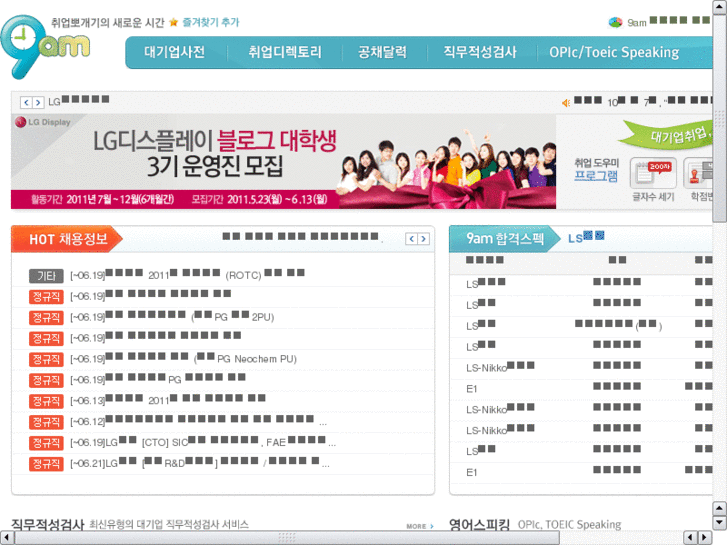
Task: Open the ROTC job listing
Action: 187,275
